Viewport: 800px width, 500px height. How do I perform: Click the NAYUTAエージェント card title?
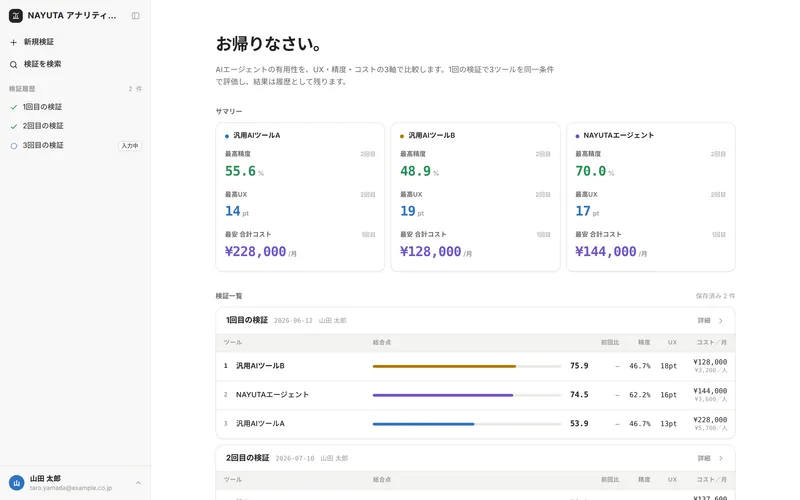pyautogui.click(x=618, y=135)
